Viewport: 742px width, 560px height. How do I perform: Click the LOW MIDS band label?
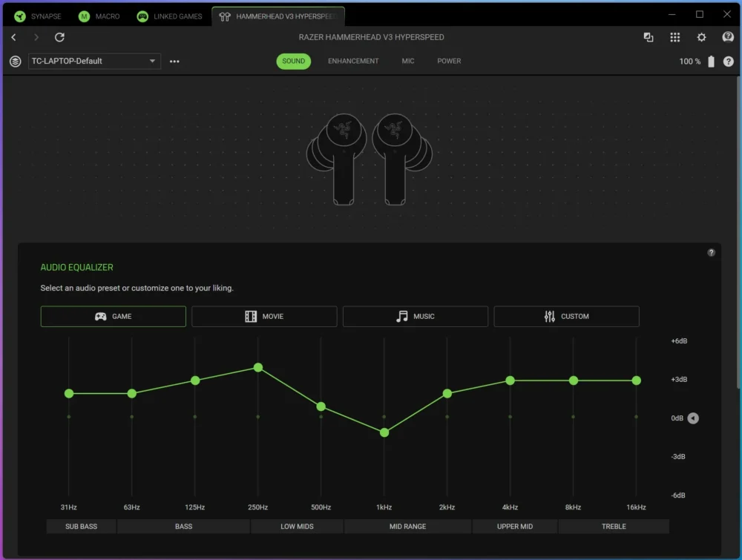(x=297, y=527)
